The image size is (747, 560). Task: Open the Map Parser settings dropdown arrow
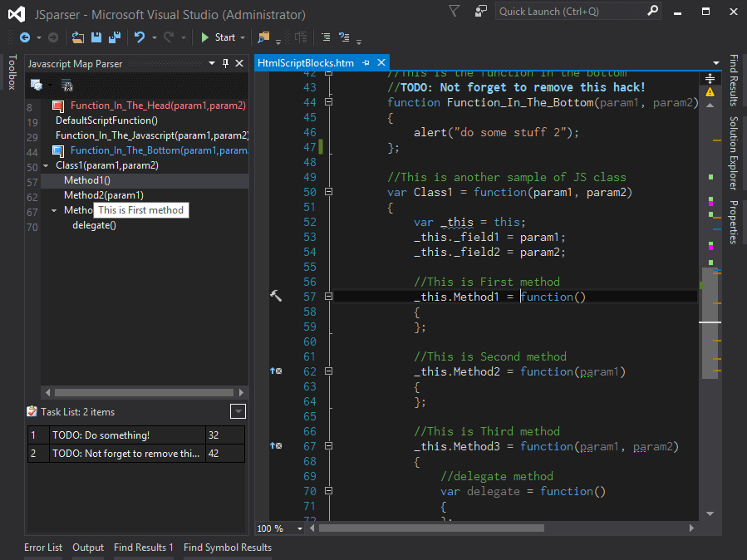[50, 86]
